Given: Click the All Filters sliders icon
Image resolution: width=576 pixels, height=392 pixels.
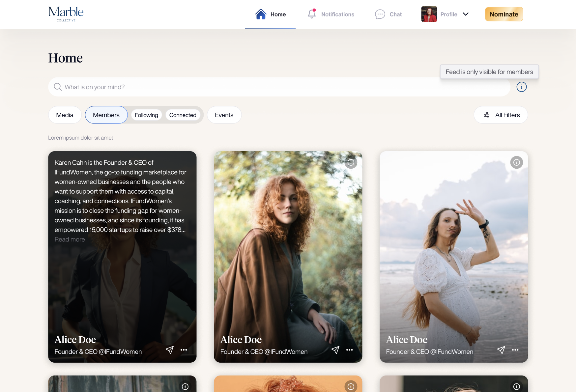Looking at the screenshot, I should (x=486, y=115).
